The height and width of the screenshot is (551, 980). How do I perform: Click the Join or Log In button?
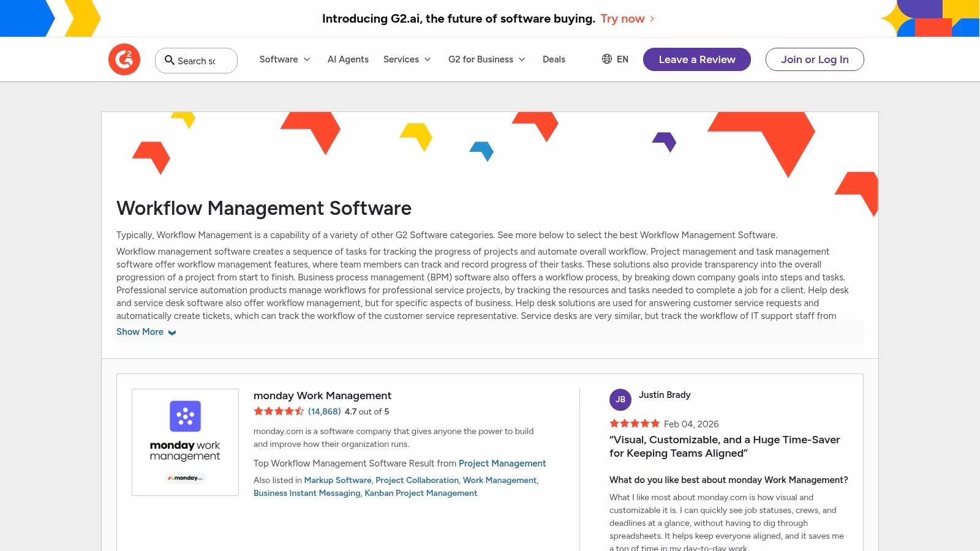[815, 59]
